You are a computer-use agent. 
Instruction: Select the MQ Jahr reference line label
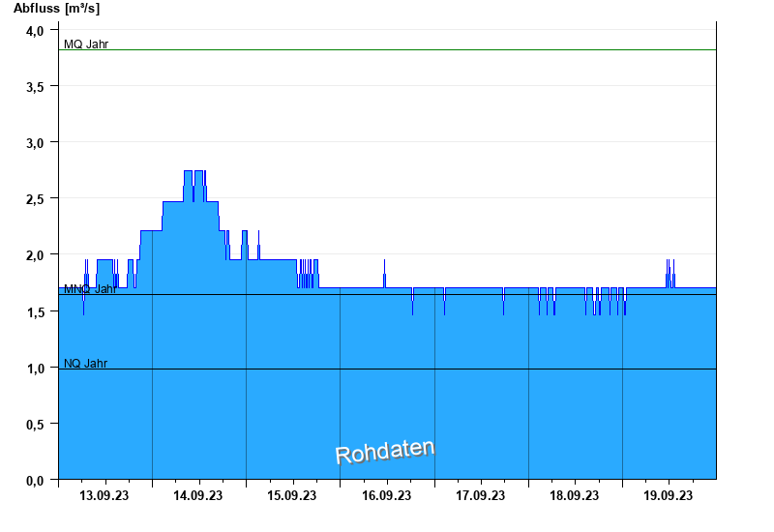[x=86, y=44]
